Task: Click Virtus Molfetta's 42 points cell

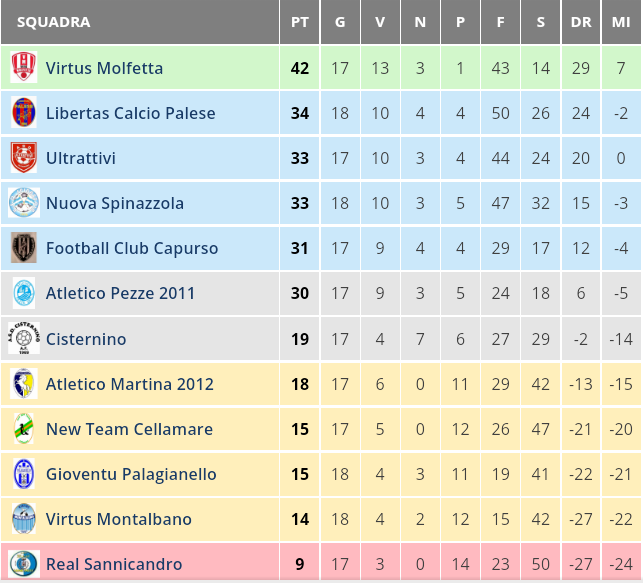Action: tap(300, 68)
